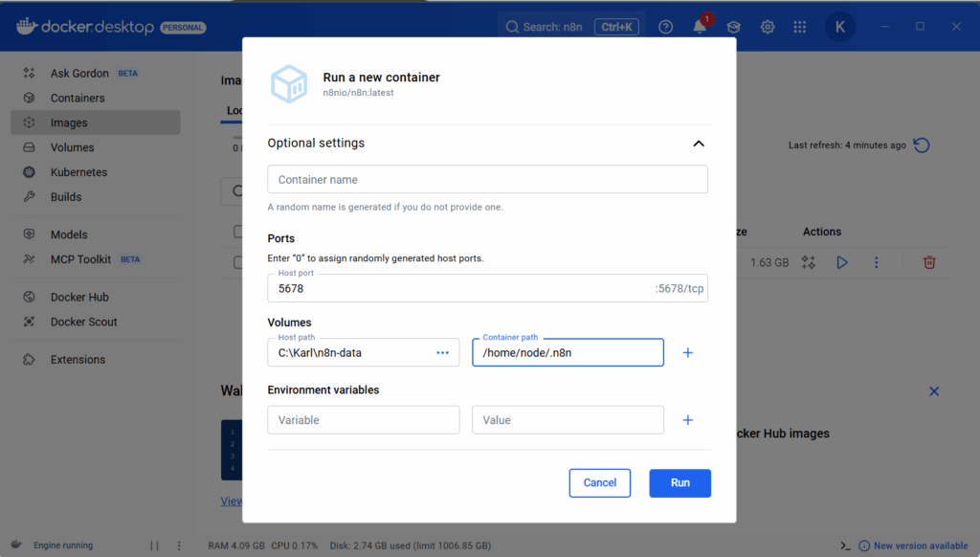The height and width of the screenshot is (557, 980).
Task: Click the environment Variable field
Action: pyautogui.click(x=363, y=420)
